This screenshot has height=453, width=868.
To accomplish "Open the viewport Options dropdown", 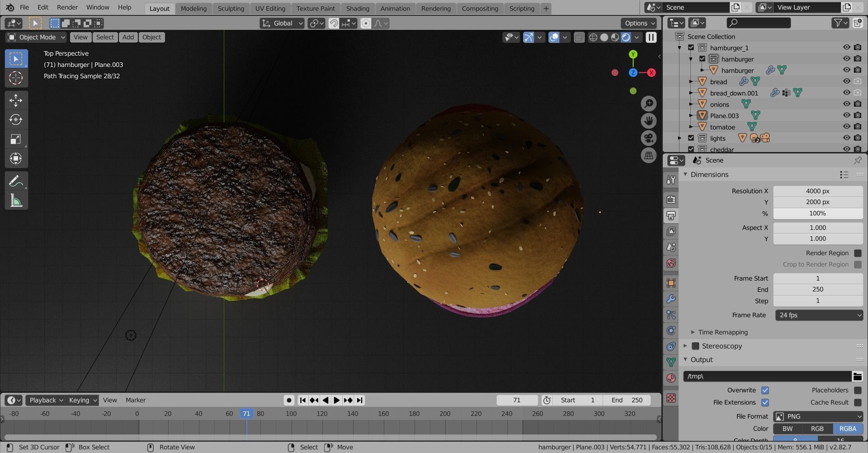I will [x=639, y=23].
